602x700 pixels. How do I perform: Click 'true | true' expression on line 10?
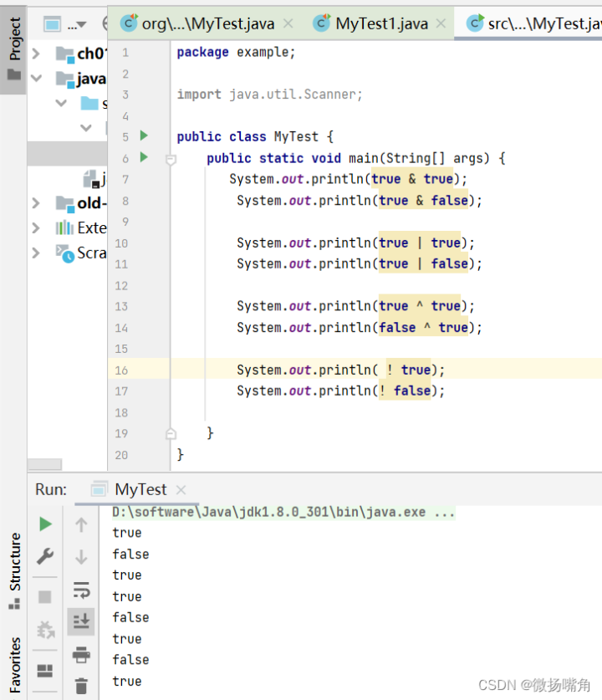pos(420,243)
